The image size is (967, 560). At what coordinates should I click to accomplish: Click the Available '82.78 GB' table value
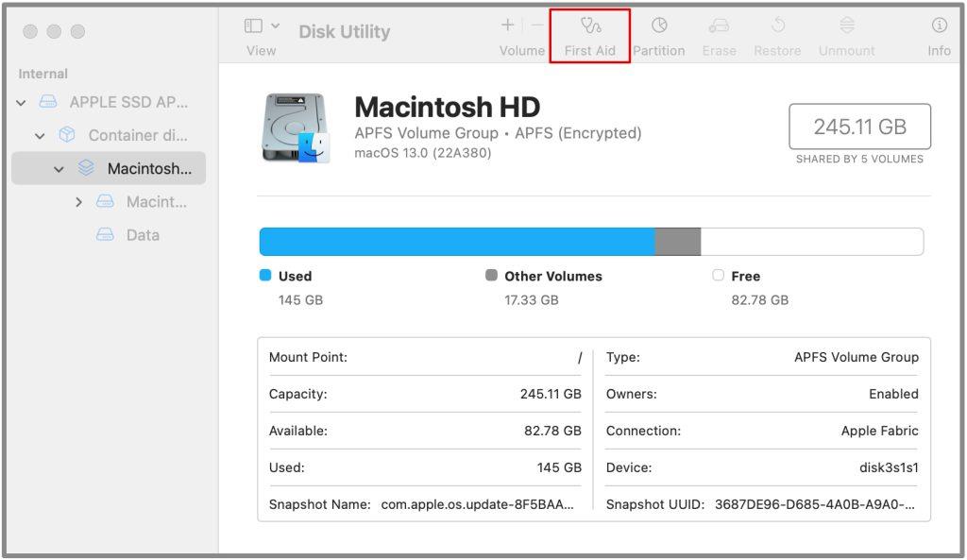[x=552, y=432]
